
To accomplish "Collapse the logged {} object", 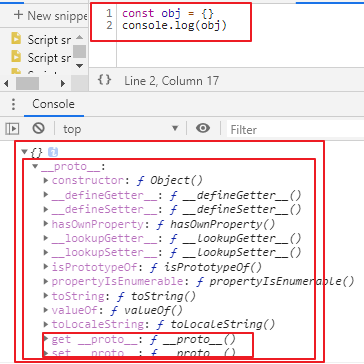I will [24, 152].
